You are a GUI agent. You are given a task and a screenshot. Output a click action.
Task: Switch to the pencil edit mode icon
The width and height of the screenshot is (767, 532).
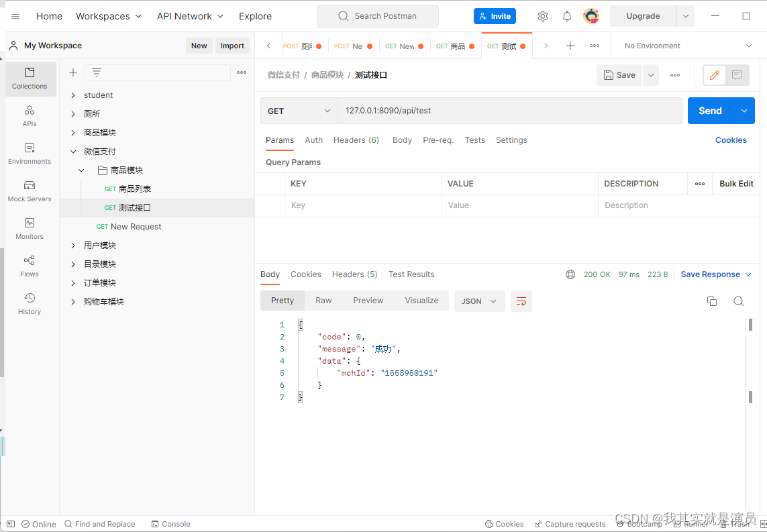point(715,75)
